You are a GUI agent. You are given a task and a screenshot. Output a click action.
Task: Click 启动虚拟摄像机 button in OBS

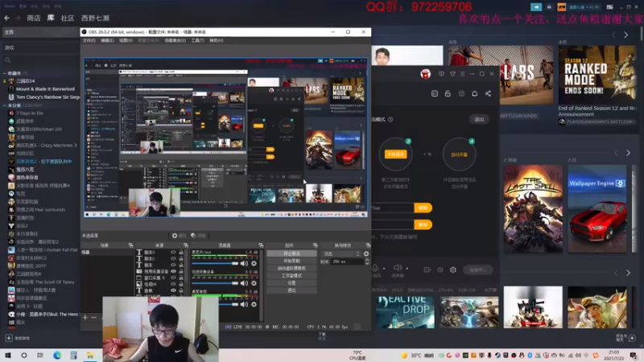[291, 269]
